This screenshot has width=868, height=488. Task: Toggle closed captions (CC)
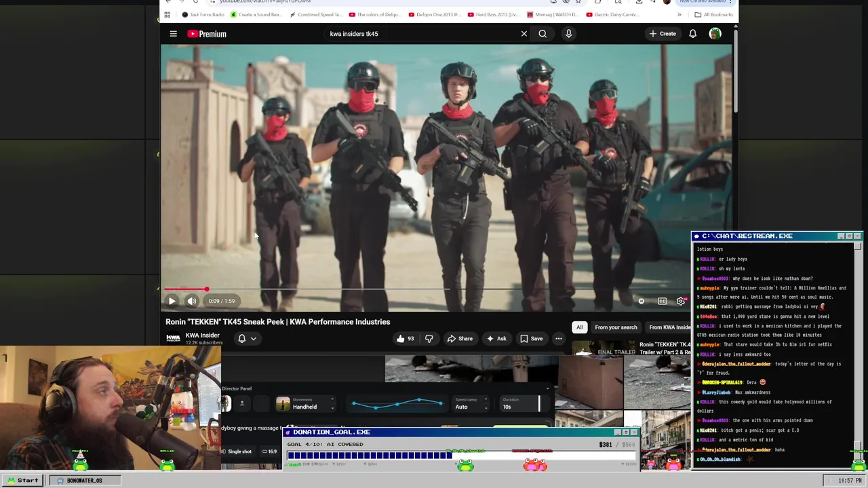click(662, 301)
